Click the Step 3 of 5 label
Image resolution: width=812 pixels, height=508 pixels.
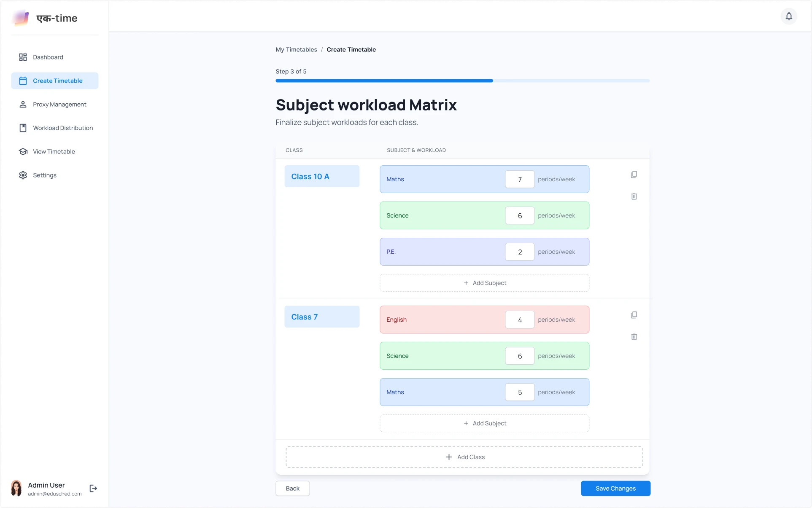(x=291, y=71)
